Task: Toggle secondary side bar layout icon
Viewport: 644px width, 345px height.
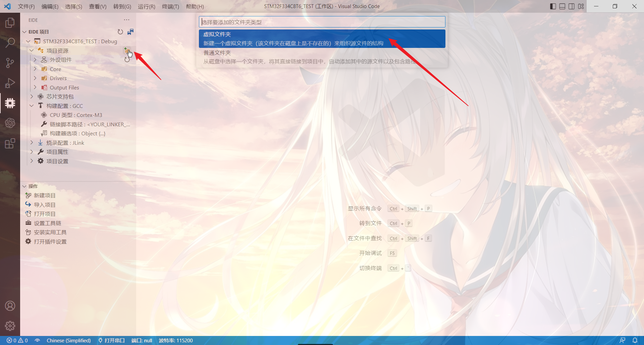Action: (572, 6)
